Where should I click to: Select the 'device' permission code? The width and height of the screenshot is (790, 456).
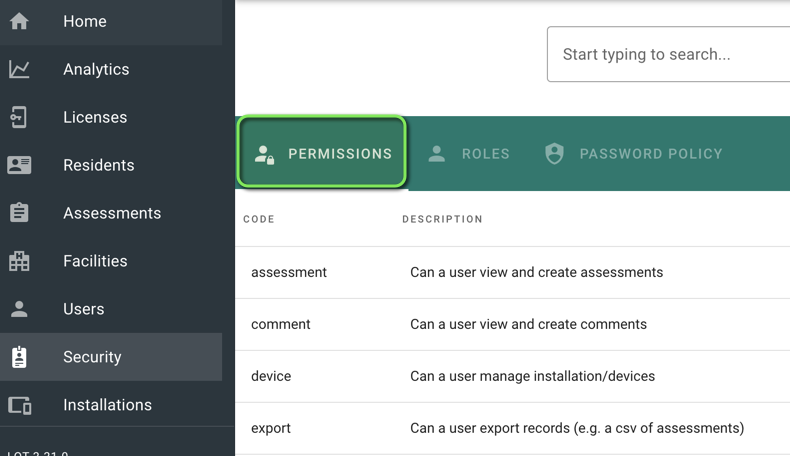coord(271,376)
